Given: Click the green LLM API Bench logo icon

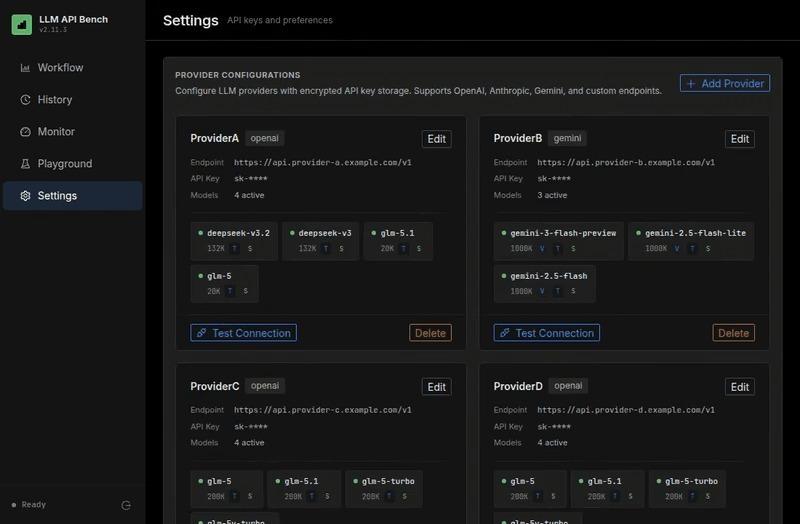Looking at the screenshot, I should 21,24.
